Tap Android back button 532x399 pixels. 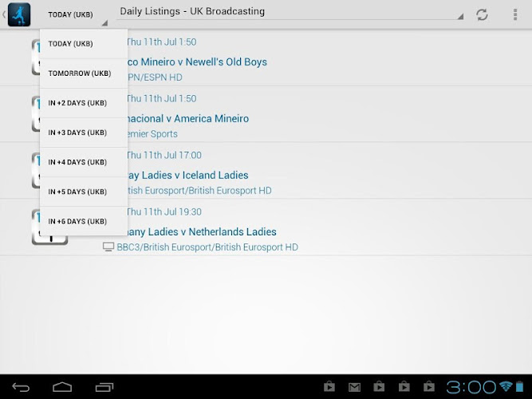coord(21,387)
